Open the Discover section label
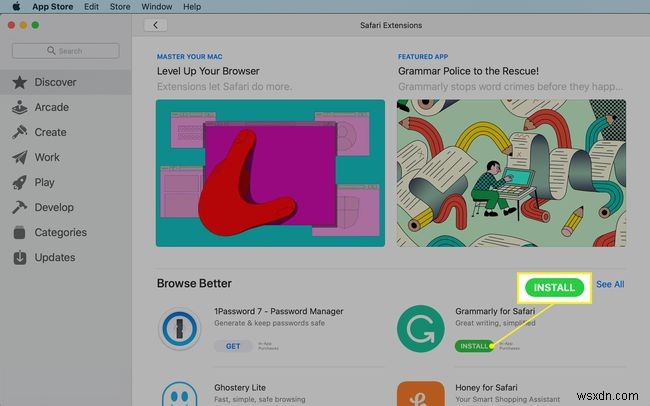This screenshot has width=650, height=406. (x=55, y=82)
